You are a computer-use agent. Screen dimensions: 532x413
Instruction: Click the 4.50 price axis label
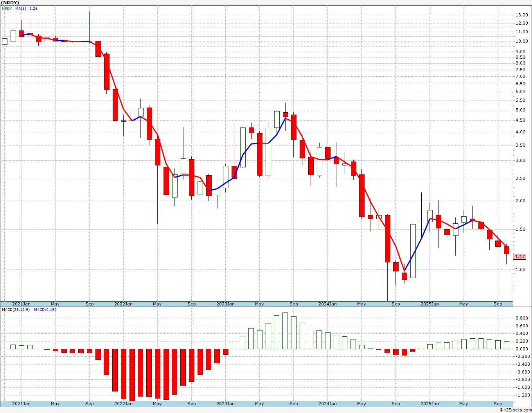[520, 120]
